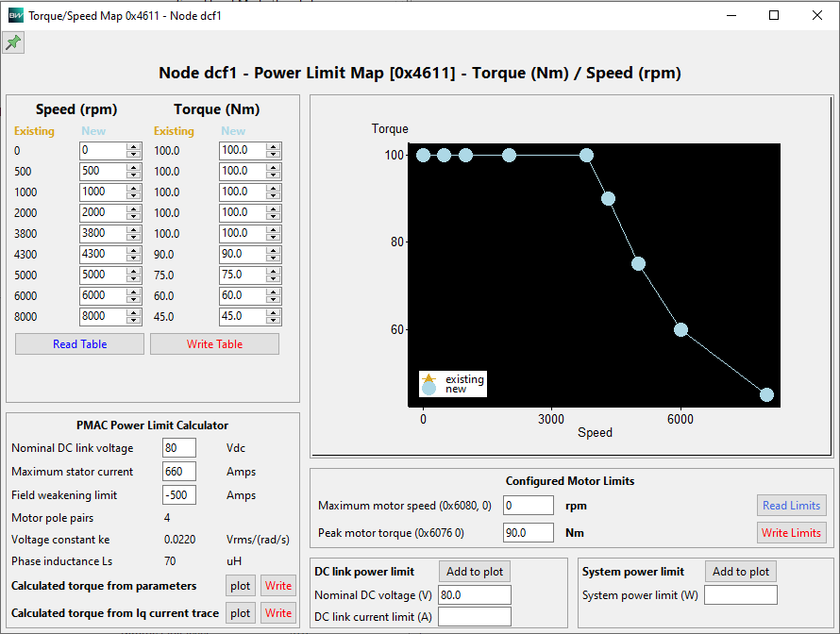Click the 'new' circle legend entry
The image size is (840, 634).
pos(445,390)
